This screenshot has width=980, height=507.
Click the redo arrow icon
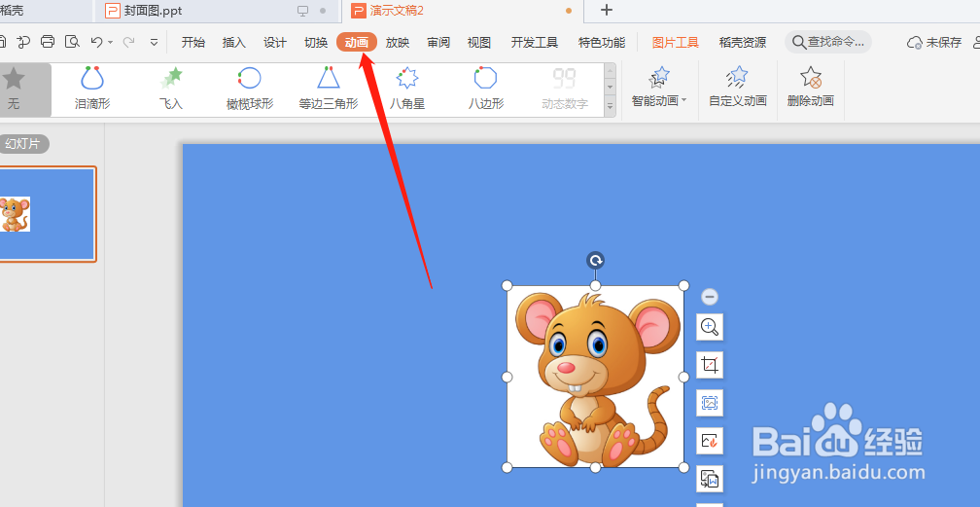tap(128, 42)
